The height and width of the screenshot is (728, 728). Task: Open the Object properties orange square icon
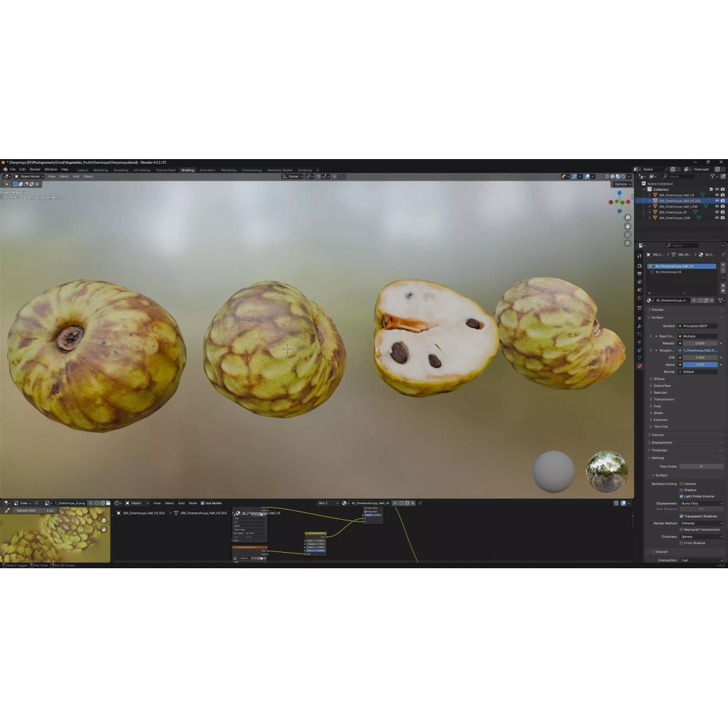pyautogui.click(x=639, y=318)
